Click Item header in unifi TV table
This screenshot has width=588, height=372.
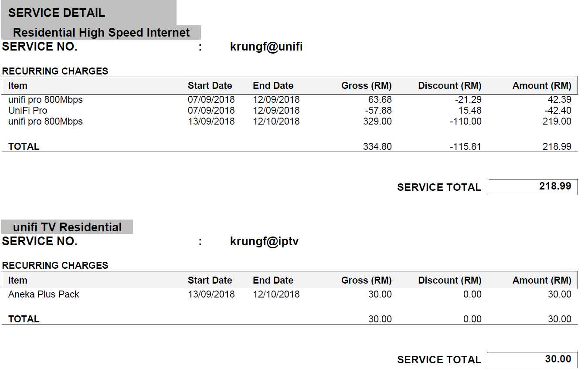[17, 281]
